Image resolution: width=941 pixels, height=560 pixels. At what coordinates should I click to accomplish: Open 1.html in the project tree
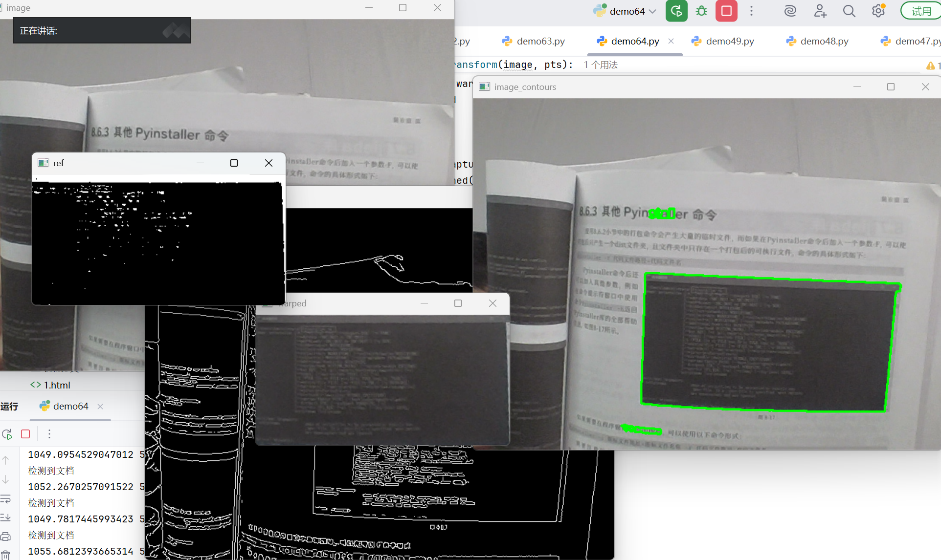(57, 385)
